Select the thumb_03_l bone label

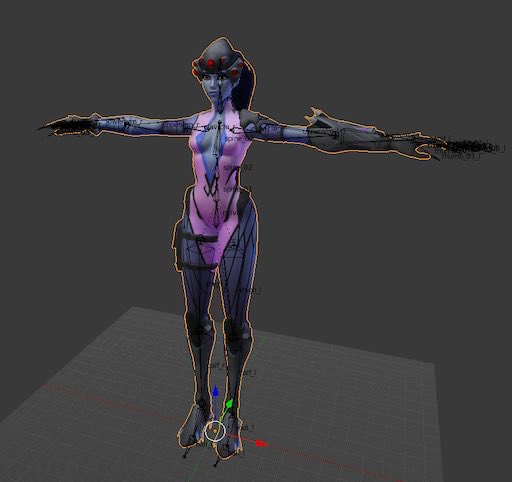(x=461, y=156)
